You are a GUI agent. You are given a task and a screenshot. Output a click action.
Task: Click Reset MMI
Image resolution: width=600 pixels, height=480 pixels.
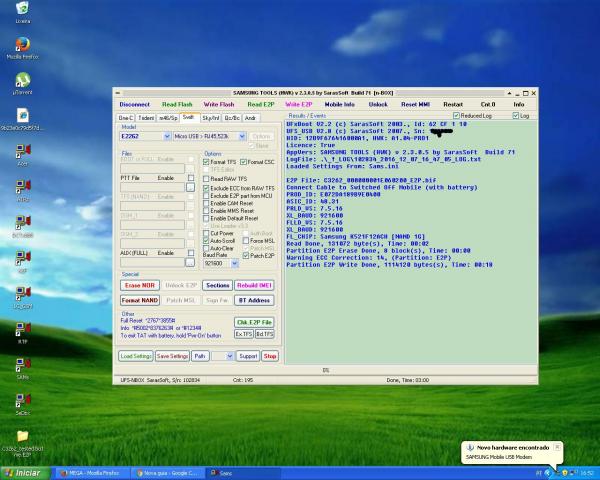416,104
